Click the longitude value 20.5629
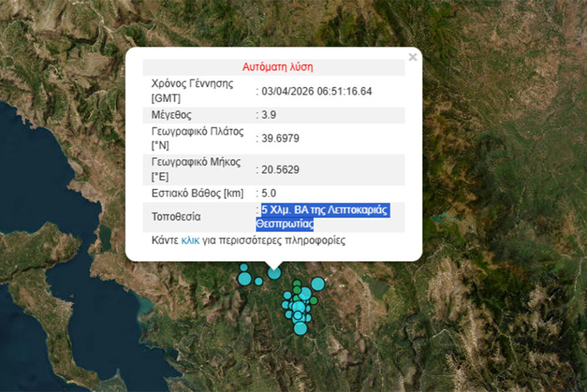The height and width of the screenshot is (392, 587). coord(280,170)
